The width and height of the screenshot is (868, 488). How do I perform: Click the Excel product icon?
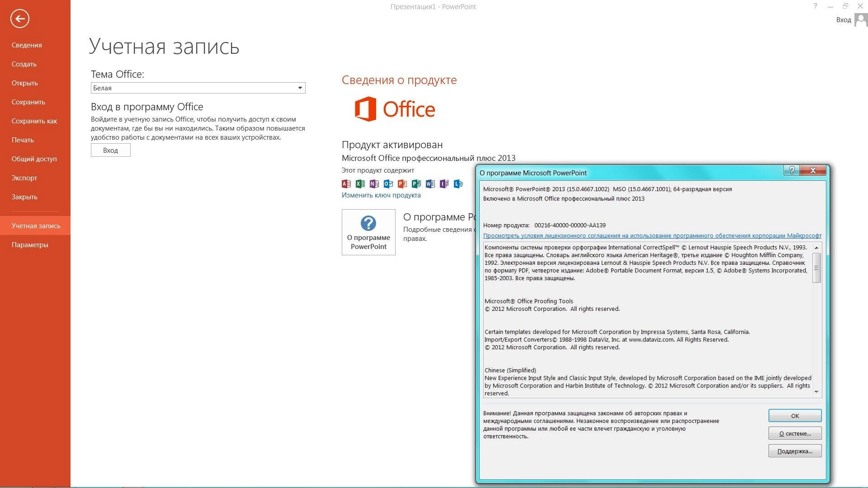[x=360, y=183]
